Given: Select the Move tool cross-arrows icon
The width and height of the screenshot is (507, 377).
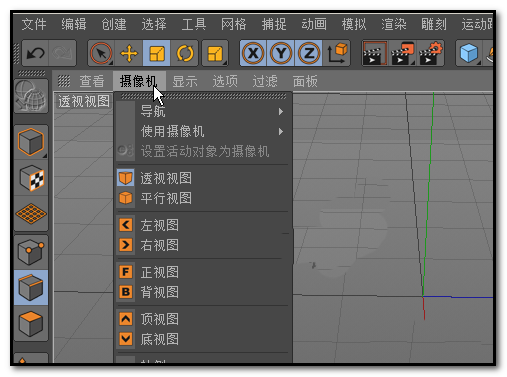Looking at the screenshot, I should point(129,53).
